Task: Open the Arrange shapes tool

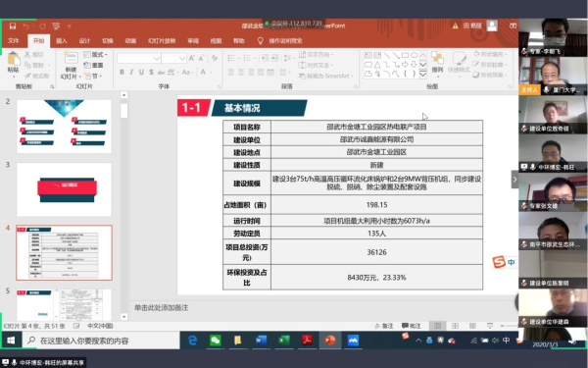Action: [x=437, y=63]
